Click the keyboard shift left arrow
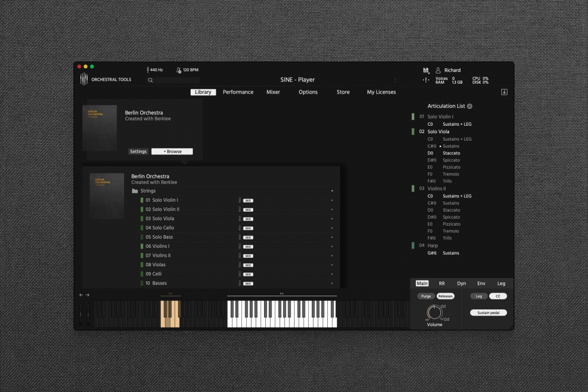The width and height of the screenshot is (588, 392). point(81,295)
